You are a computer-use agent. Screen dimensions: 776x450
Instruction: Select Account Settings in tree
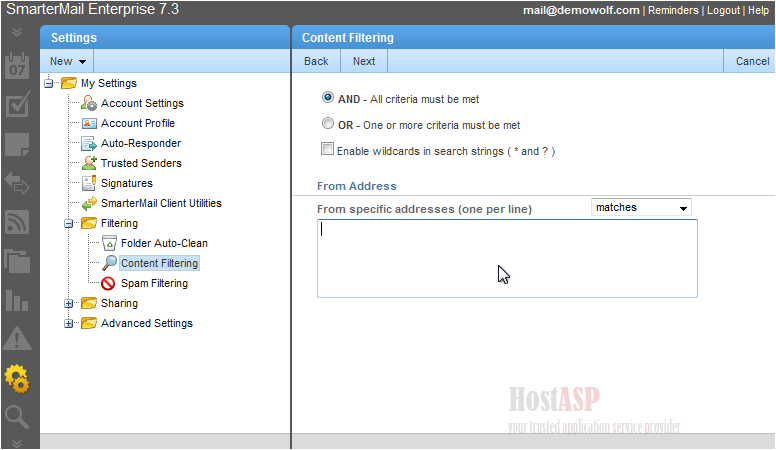(142, 103)
